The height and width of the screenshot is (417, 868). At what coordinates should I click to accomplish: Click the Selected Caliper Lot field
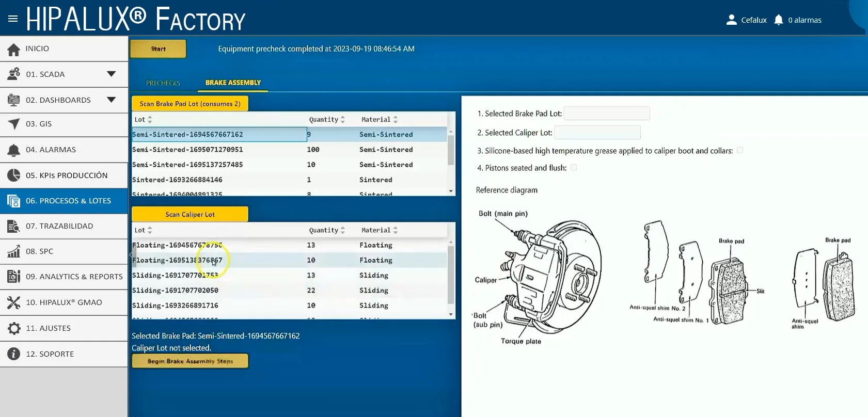[x=597, y=133]
